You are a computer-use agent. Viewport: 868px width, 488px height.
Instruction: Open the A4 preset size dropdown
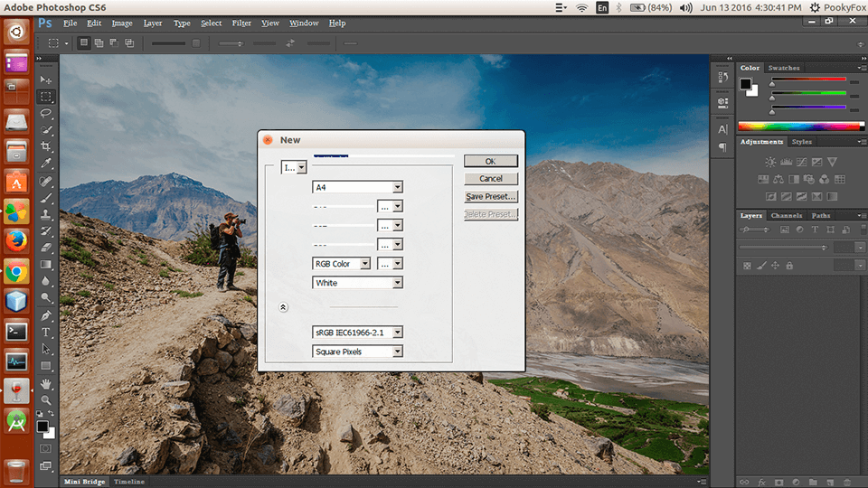tap(357, 187)
